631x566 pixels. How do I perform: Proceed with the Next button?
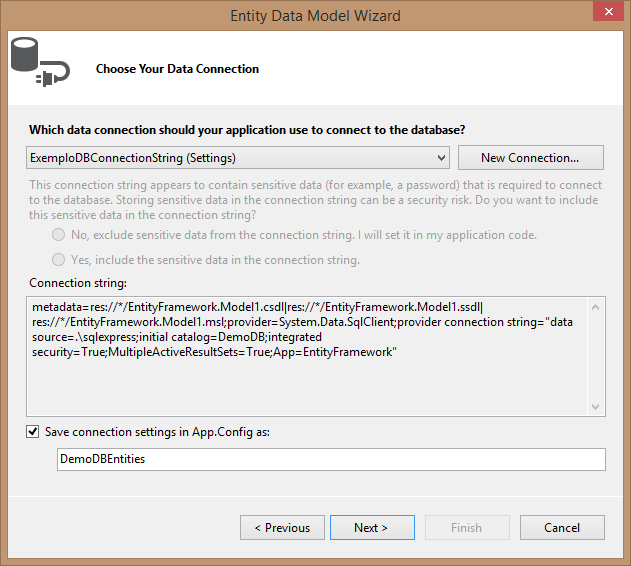(371, 527)
